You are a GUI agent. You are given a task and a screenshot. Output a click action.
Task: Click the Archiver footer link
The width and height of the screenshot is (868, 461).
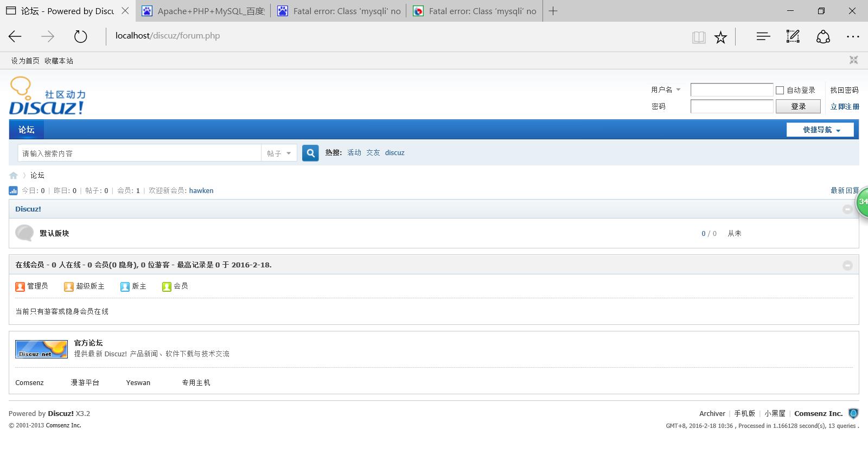[x=712, y=413]
